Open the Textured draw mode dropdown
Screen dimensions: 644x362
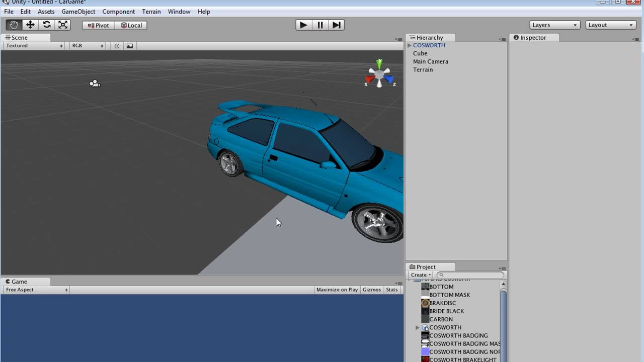pyautogui.click(x=34, y=46)
